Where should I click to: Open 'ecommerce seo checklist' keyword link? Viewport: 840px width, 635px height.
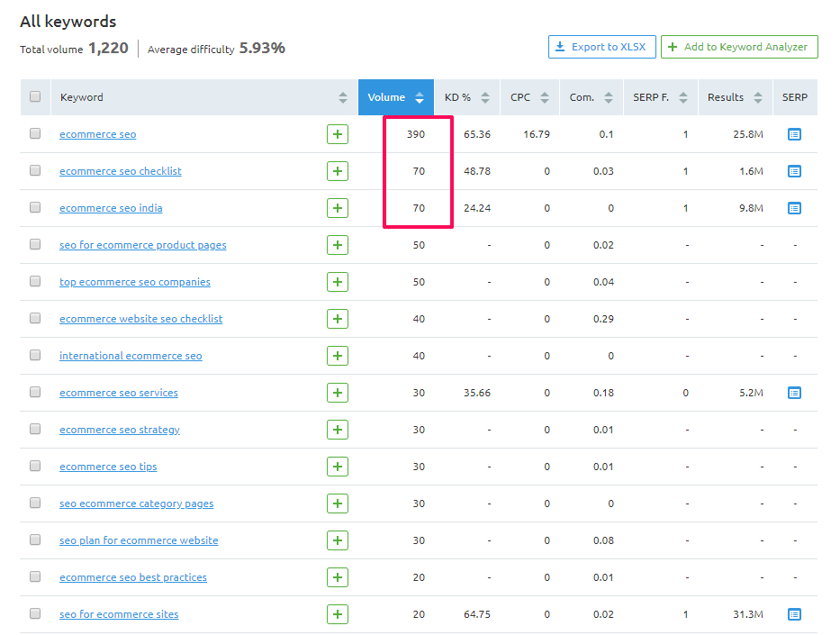pyautogui.click(x=121, y=171)
